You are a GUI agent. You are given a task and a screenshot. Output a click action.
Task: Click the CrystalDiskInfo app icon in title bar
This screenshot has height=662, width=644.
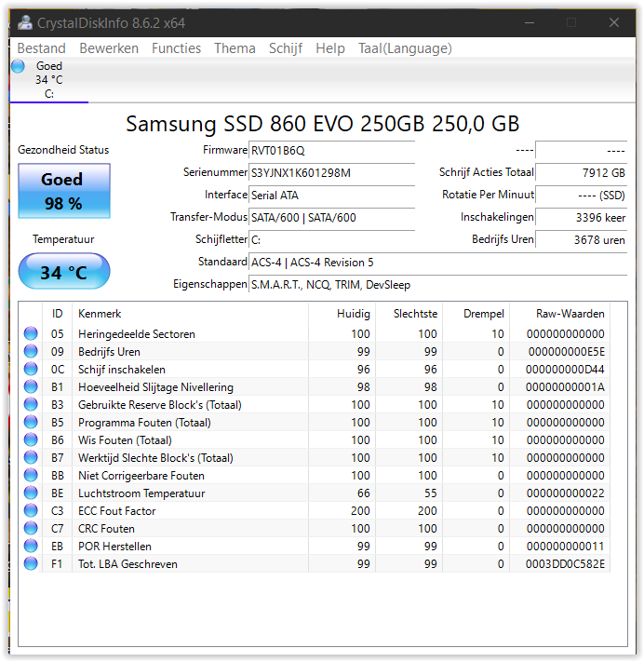tap(25, 22)
